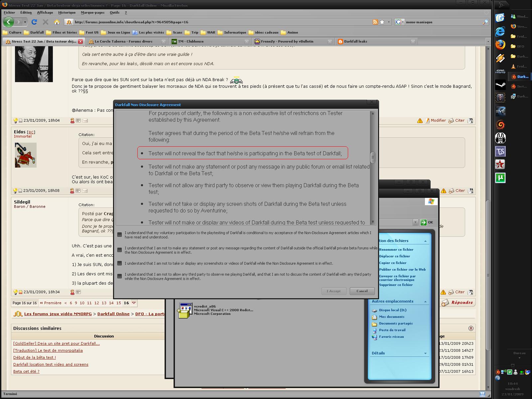This screenshot has height=399, width=532.
Task: Click Cancel in the NDA dialog
Action: pos(362,291)
